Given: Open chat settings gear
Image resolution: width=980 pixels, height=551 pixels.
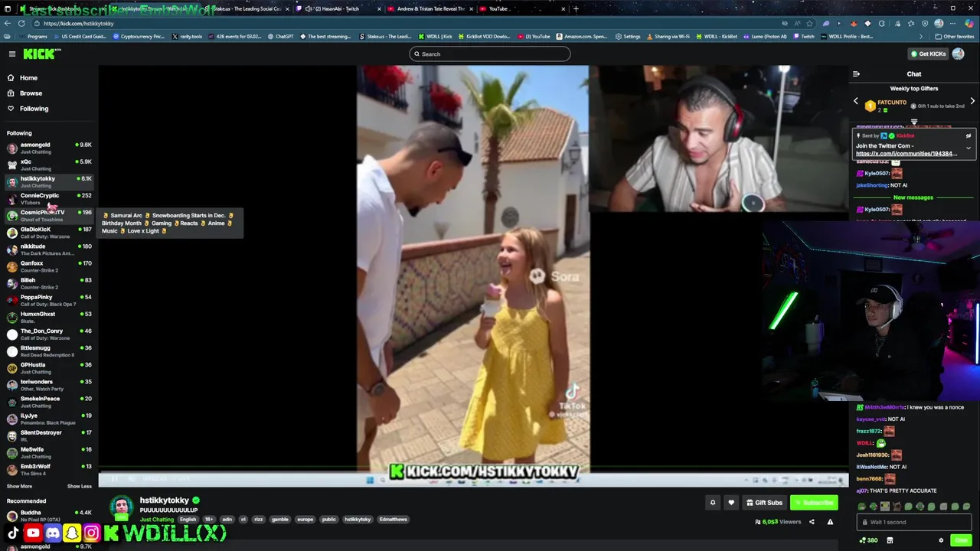Looking at the screenshot, I should tap(941, 540).
